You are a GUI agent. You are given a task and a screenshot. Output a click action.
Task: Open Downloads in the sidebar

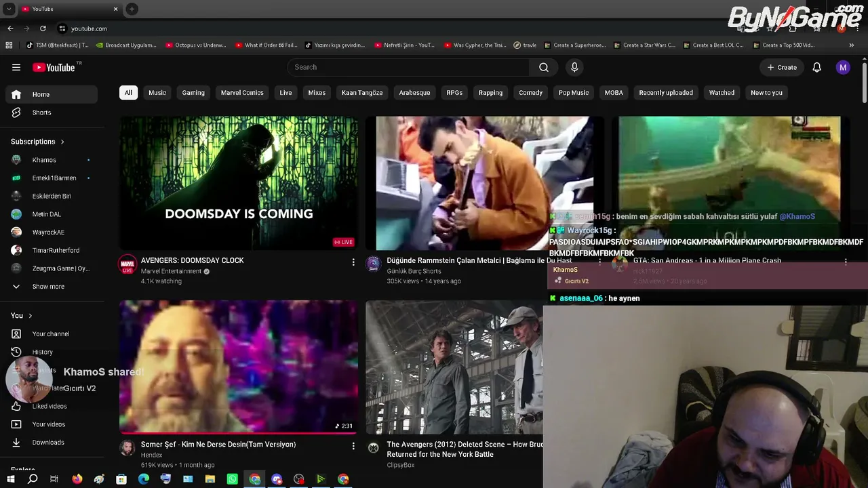(52, 443)
